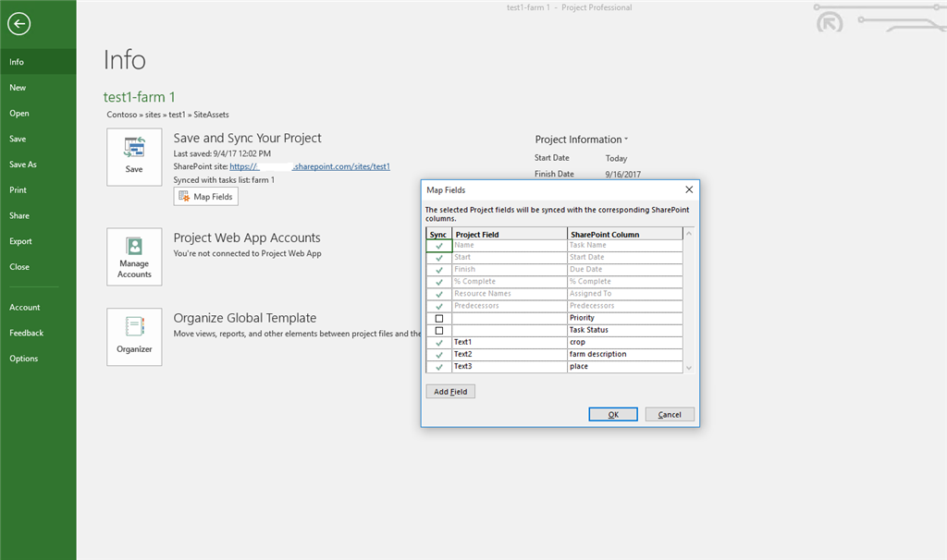Enable syncing for the Task Status column

tap(438, 329)
